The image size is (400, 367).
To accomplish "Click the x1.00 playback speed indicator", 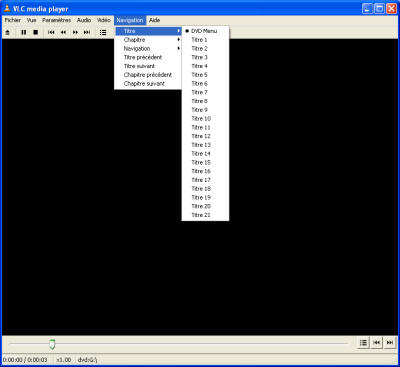I will [64, 360].
